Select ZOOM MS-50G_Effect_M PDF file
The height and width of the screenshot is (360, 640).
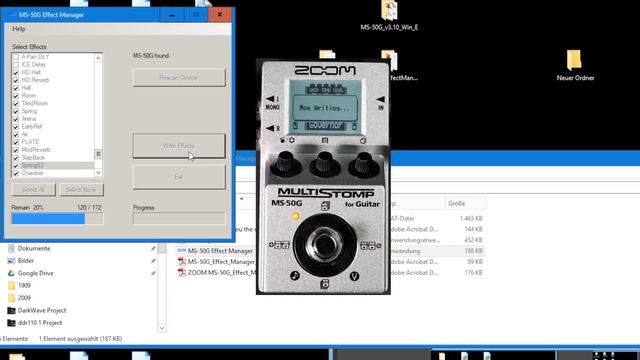222,273
